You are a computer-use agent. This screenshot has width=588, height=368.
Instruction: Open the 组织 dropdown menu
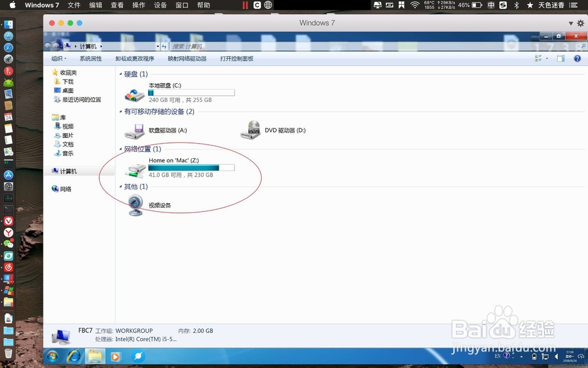[x=58, y=58]
